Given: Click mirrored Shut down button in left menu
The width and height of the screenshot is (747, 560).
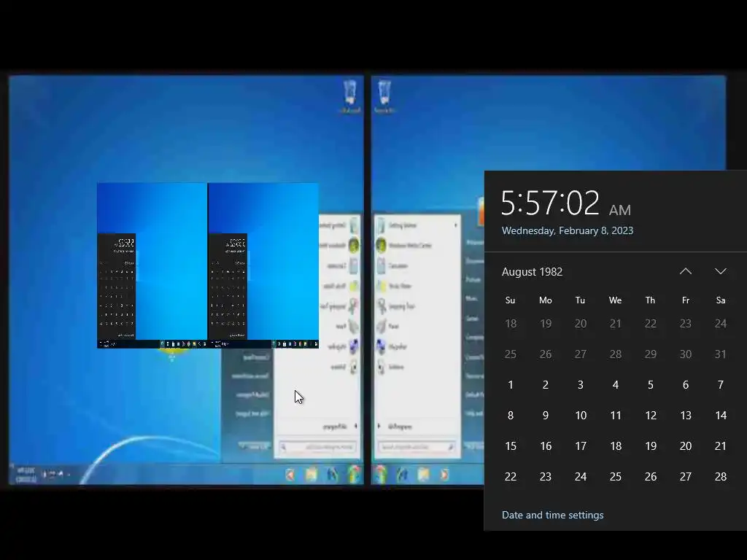Looking at the screenshot, I should [255, 447].
